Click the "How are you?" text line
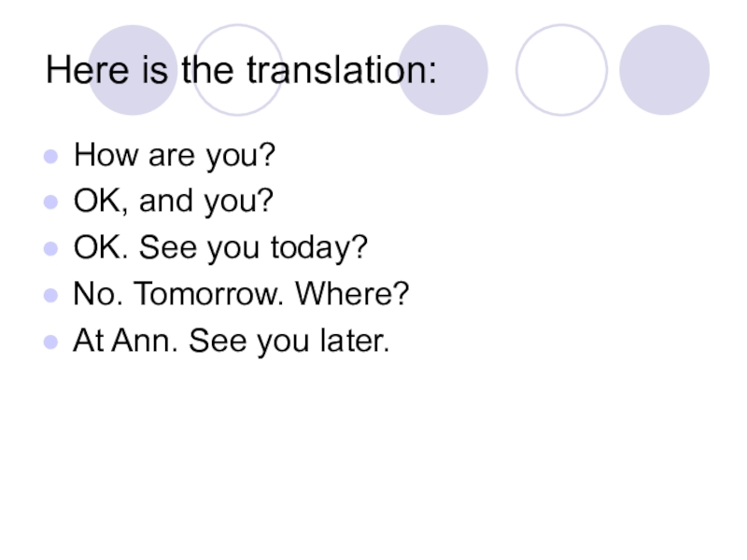 (174, 155)
